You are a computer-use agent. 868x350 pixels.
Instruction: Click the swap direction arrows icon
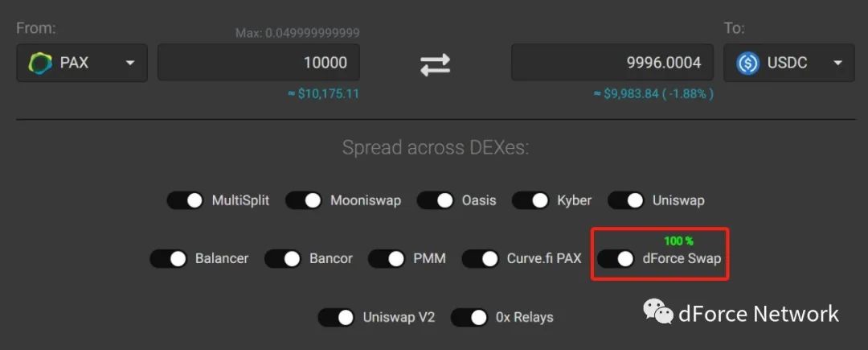(435, 64)
